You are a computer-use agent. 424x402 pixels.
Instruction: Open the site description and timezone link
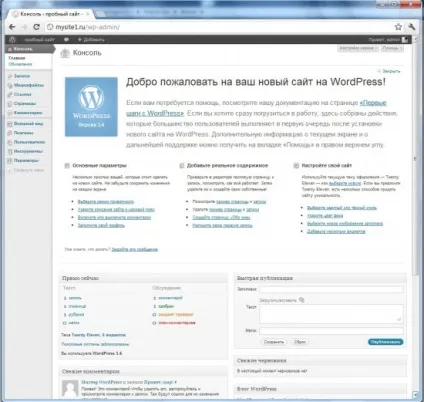tap(116, 210)
